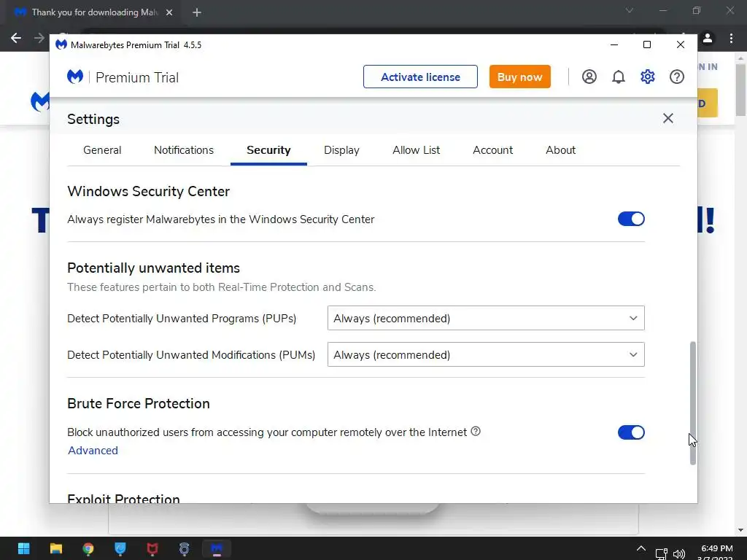Disable the Brute Force Protection toggle

tap(631, 432)
